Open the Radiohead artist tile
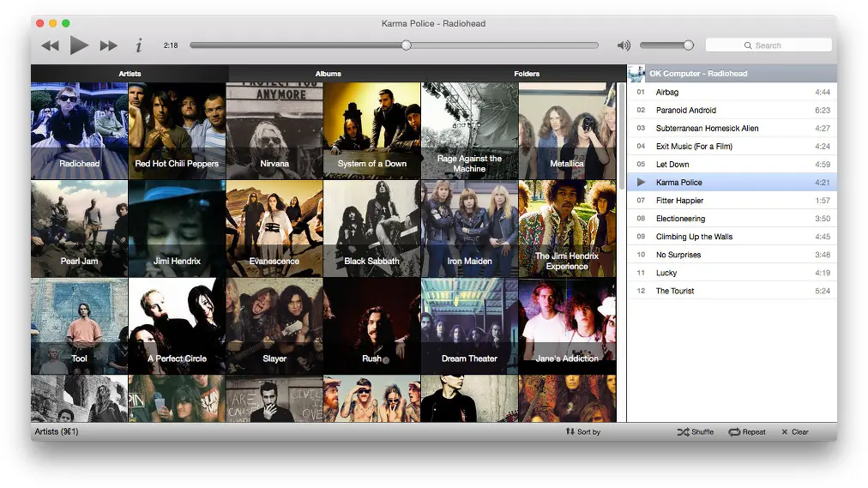868x488 pixels. 79,130
